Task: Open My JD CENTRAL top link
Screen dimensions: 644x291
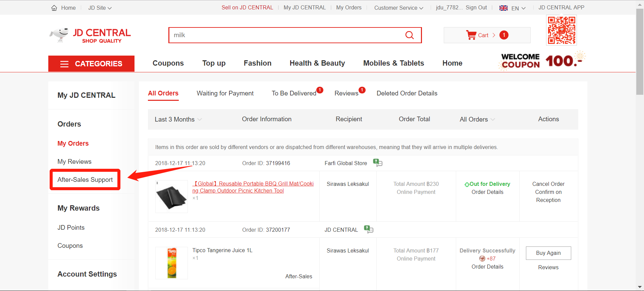Action: click(305, 8)
